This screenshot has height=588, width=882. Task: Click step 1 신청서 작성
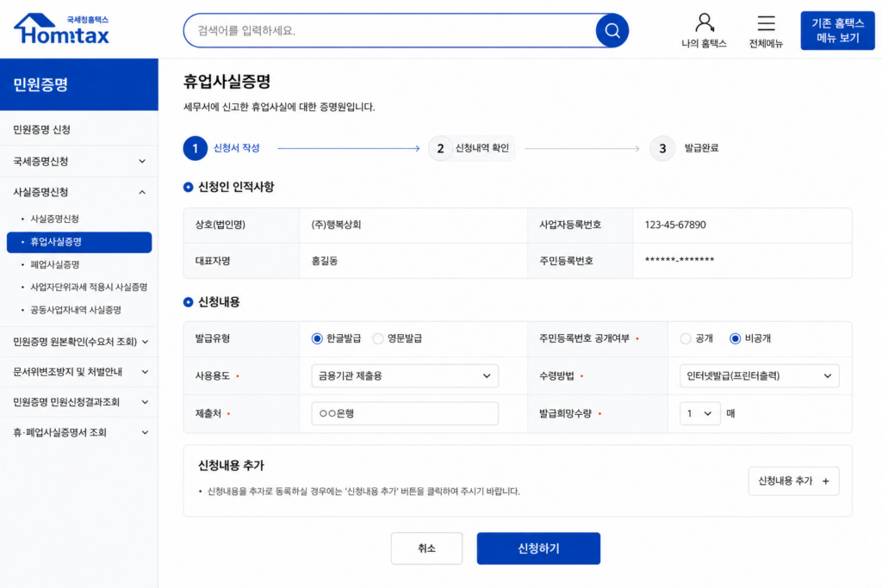221,148
